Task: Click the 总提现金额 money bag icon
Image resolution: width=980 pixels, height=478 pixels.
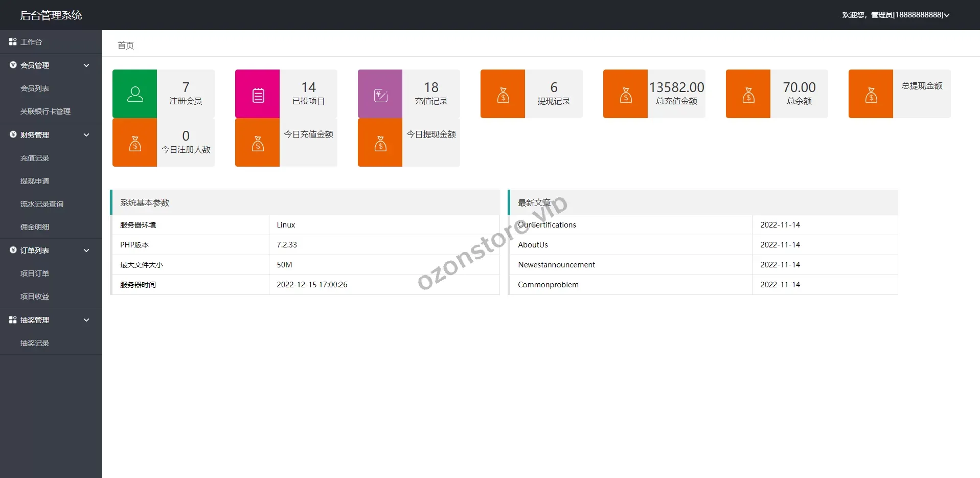Action: [871, 95]
